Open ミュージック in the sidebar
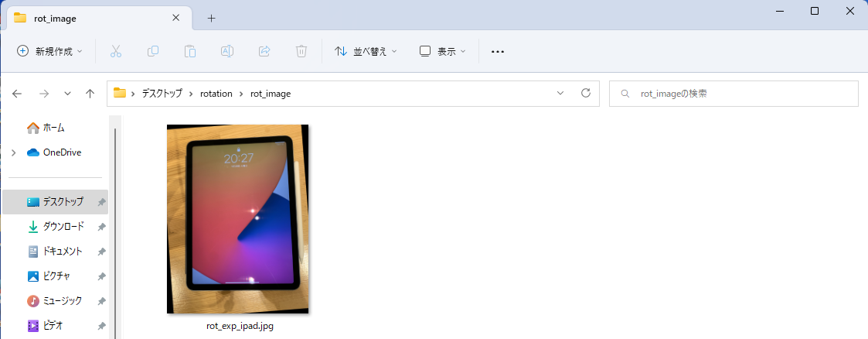Viewport: 868px width, 339px height. coord(56,301)
